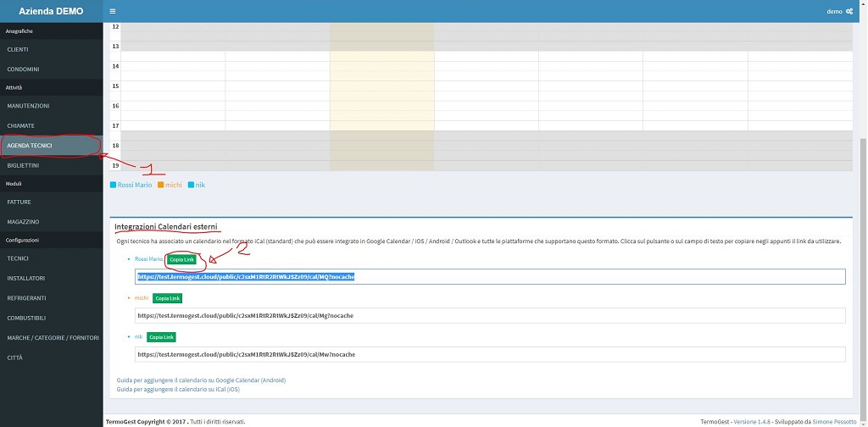
Task: Open BIGLIETTINI from the sidebar
Action: point(52,165)
